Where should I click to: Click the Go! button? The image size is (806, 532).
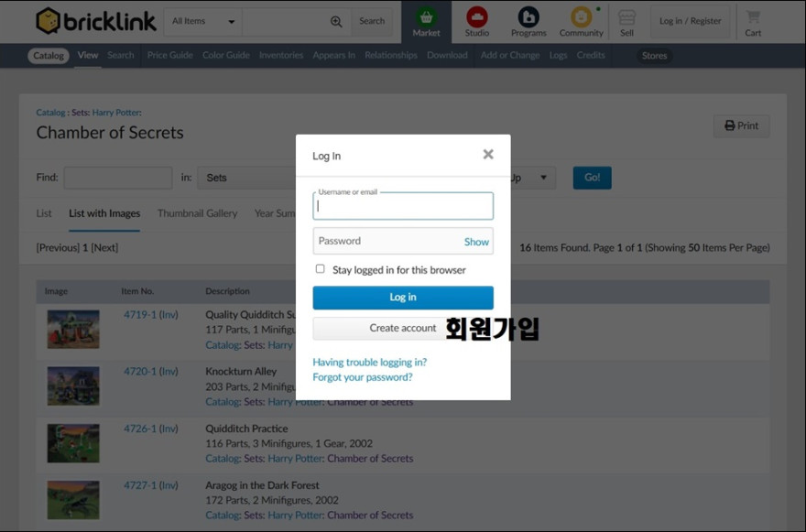593,178
